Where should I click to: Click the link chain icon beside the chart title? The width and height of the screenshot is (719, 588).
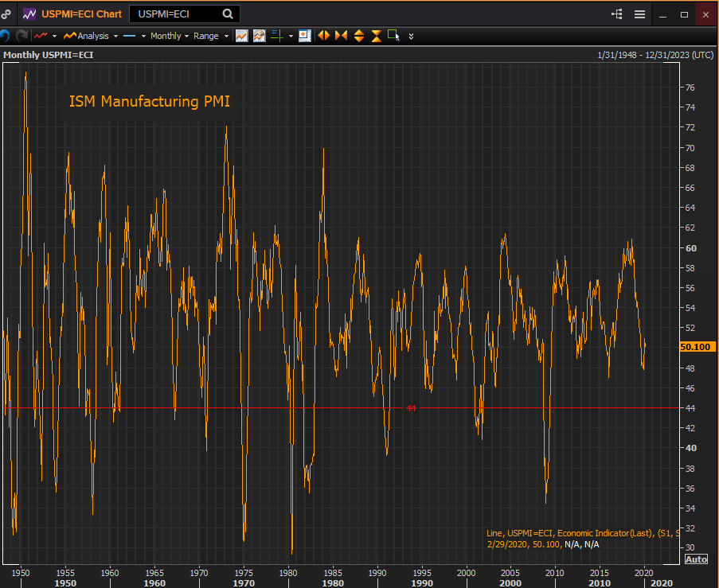(6, 14)
